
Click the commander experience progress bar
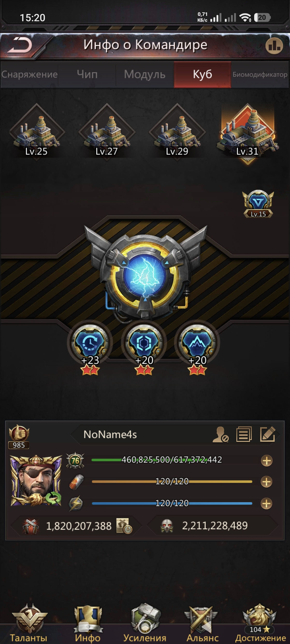point(172,460)
